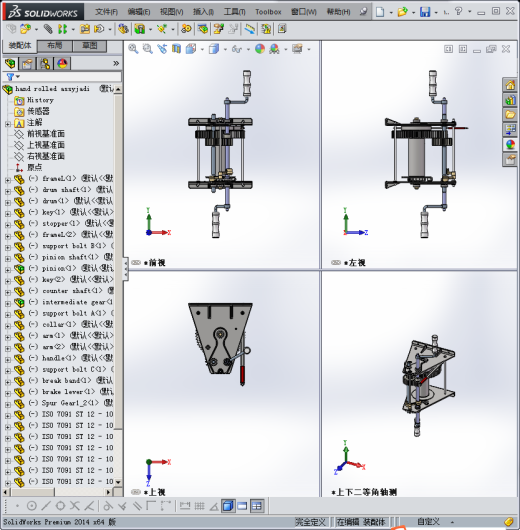Screen dimensions: 520x530
Task: Open the SolidWorks Resources home icon
Action: pos(510,85)
